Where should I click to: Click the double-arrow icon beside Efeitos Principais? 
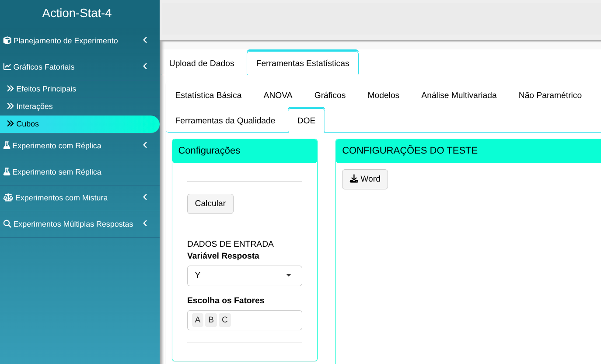tap(10, 89)
